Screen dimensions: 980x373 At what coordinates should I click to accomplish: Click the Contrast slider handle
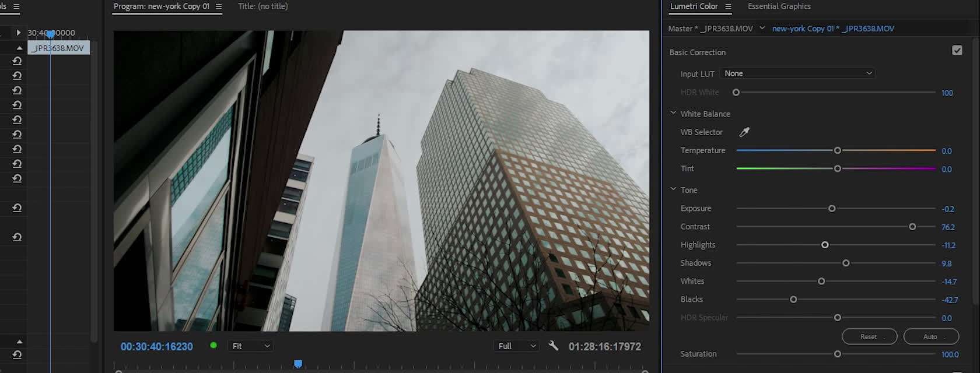tap(912, 227)
